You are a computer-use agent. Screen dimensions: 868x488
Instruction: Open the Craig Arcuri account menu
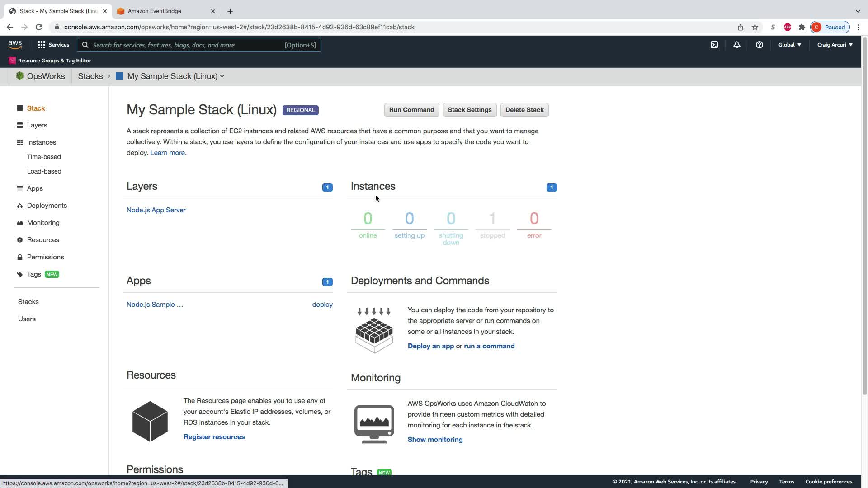(835, 45)
